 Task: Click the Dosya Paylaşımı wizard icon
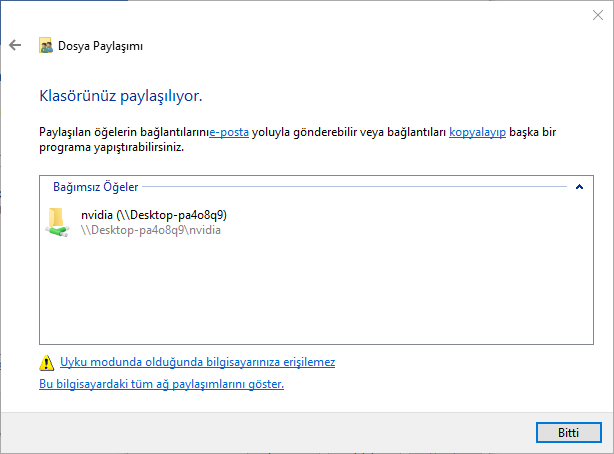coord(45,46)
